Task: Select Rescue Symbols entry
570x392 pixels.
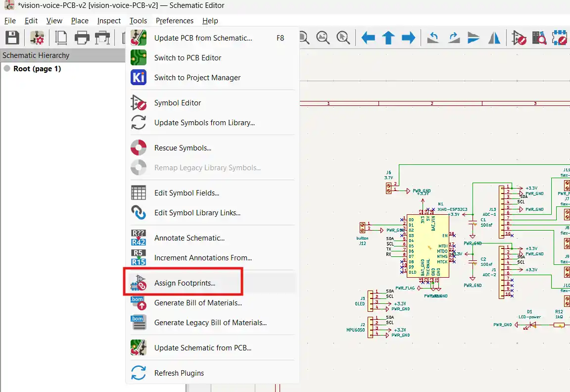Action: (212, 148)
